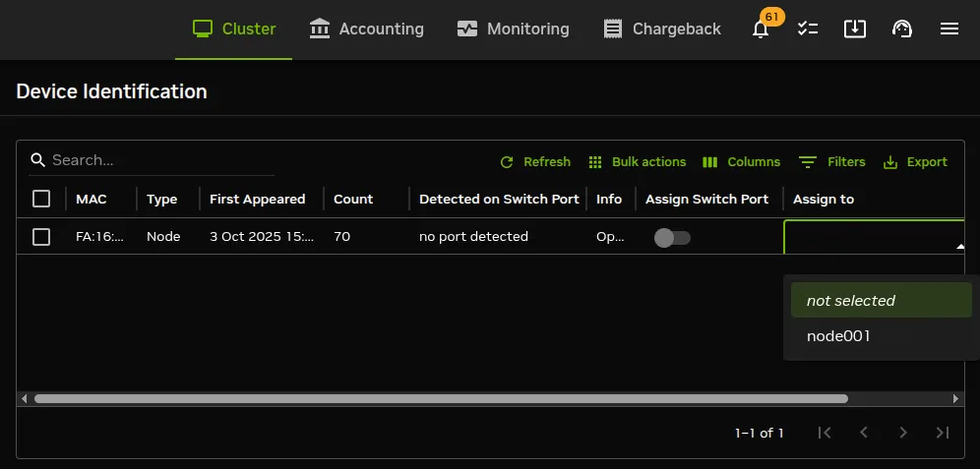Click the Device Identification heading
This screenshot has height=469, width=980.
point(111,91)
